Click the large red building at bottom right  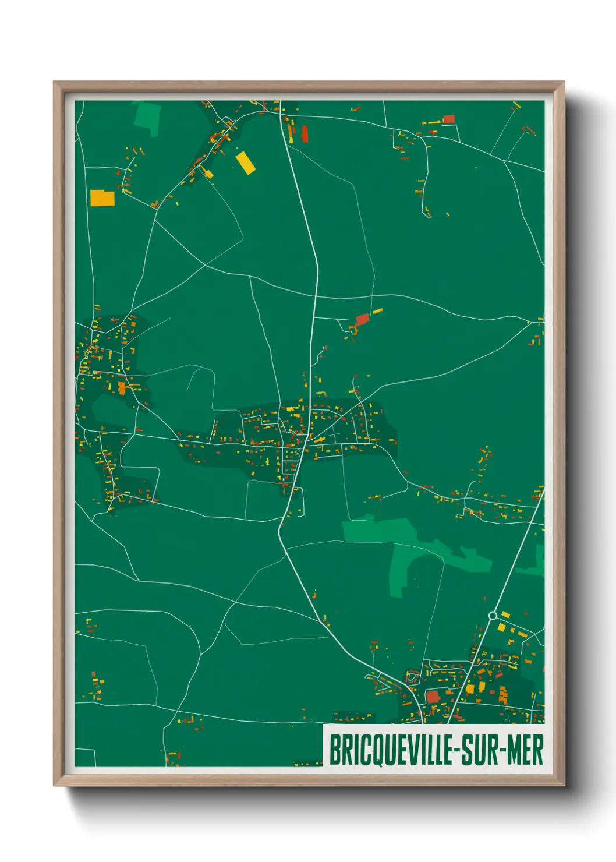432,696
